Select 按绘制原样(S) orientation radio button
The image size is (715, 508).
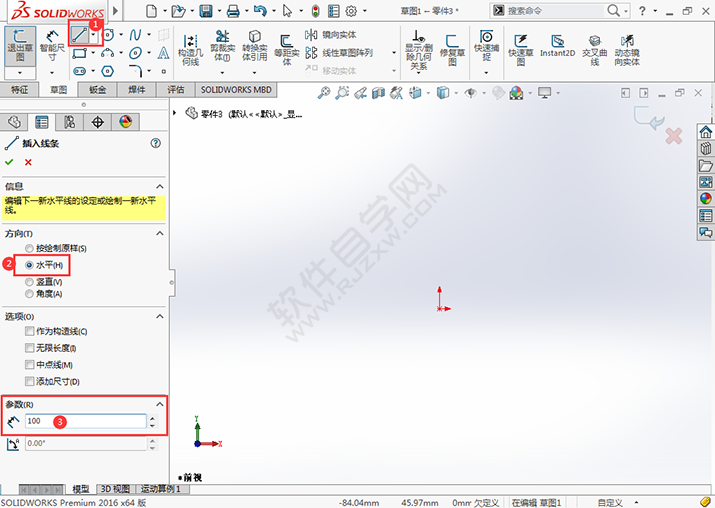click(29, 249)
